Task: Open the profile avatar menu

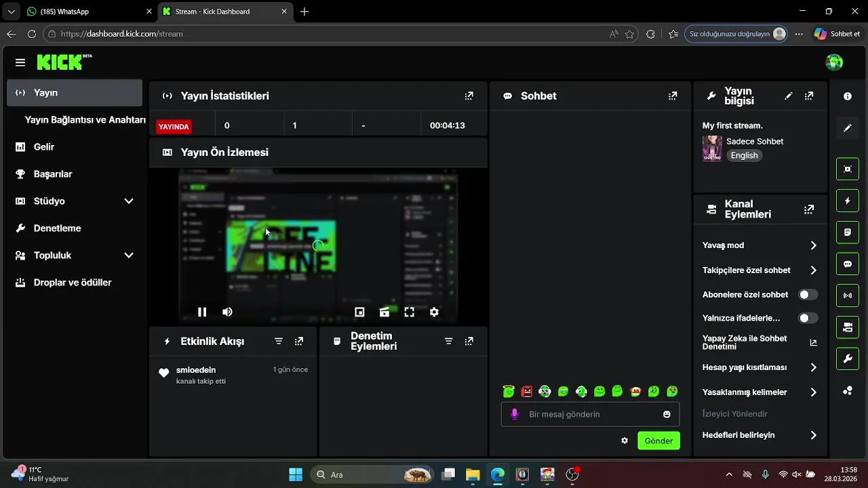Action: [834, 62]
